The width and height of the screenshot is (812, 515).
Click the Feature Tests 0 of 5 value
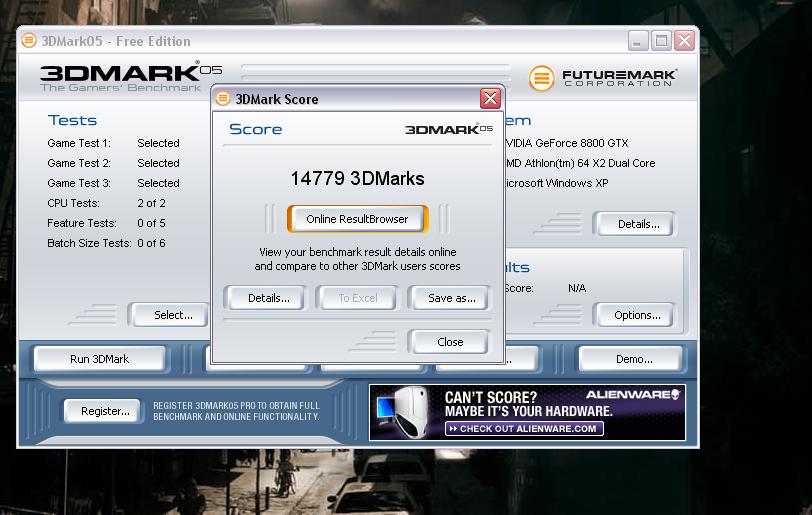tap(151, 223)
